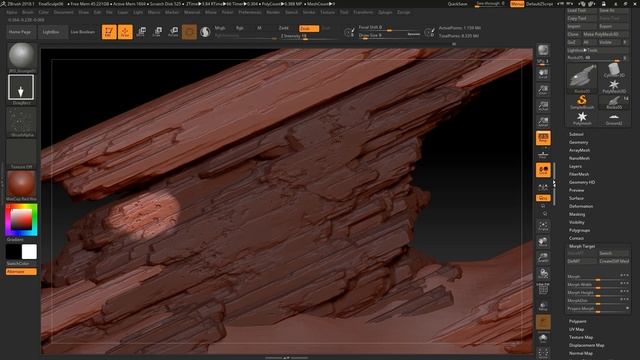Toggle the Floor grid
This screenshot has height=360, width=640.
543,154
